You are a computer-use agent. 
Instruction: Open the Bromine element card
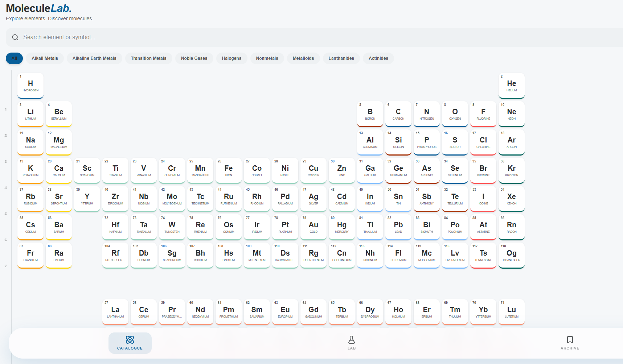point(483,170)
